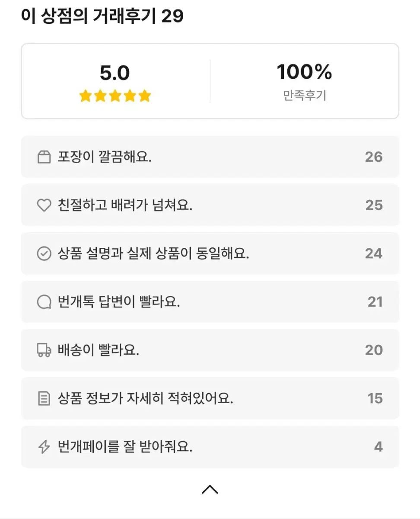Click the heart icon for kindness review
420x519 pixels.
(44, 205)
